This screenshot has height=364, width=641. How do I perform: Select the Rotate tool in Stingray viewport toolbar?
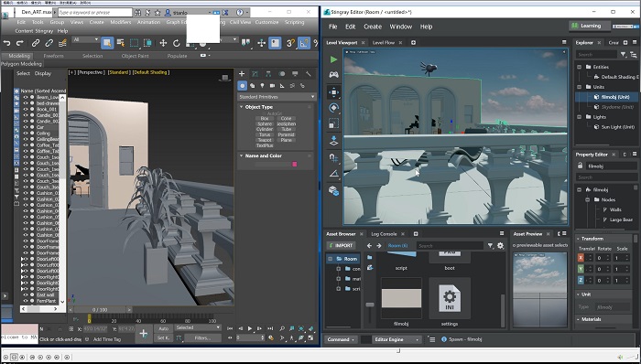[x=333, y=108]
